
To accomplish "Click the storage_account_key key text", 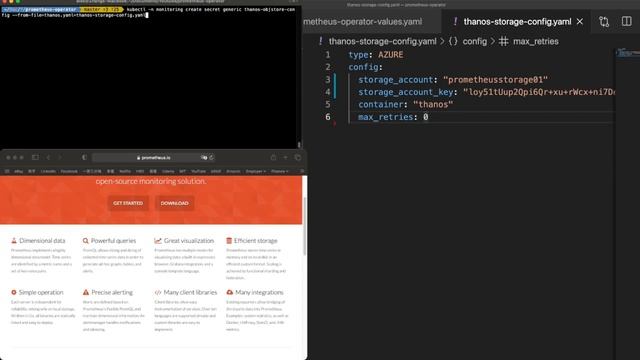I will (406, 92).
